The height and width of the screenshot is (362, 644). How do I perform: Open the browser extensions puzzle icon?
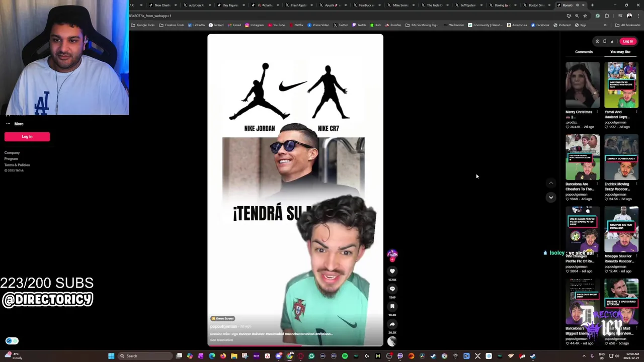pos(607,16)
